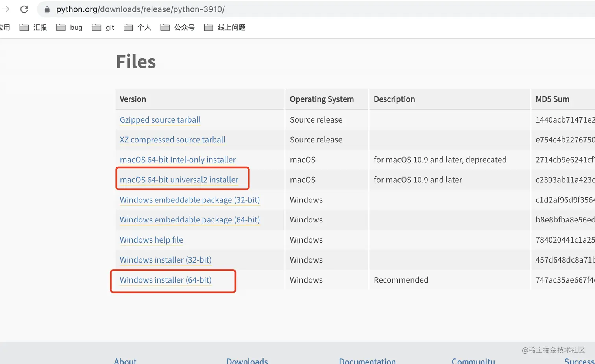
Task: Open the 公众号 bookmark folder
Action: click(x=177, y=28)
